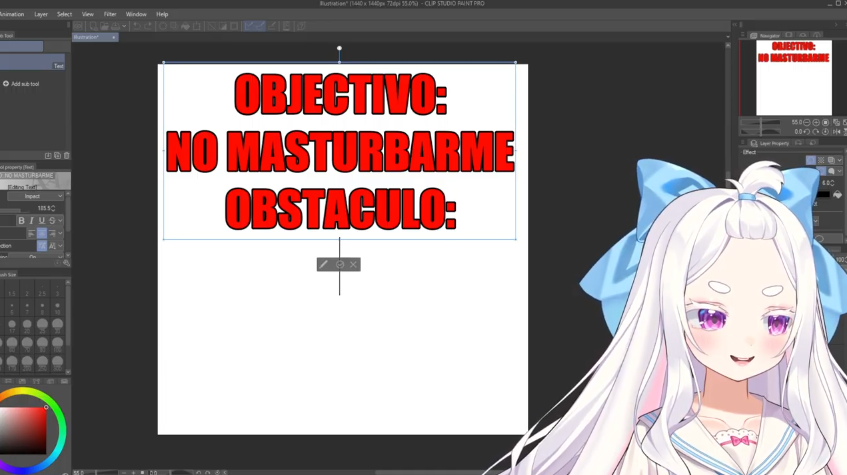Redo the undone action
The image size is (847, 475).
[x=147, y=26]
